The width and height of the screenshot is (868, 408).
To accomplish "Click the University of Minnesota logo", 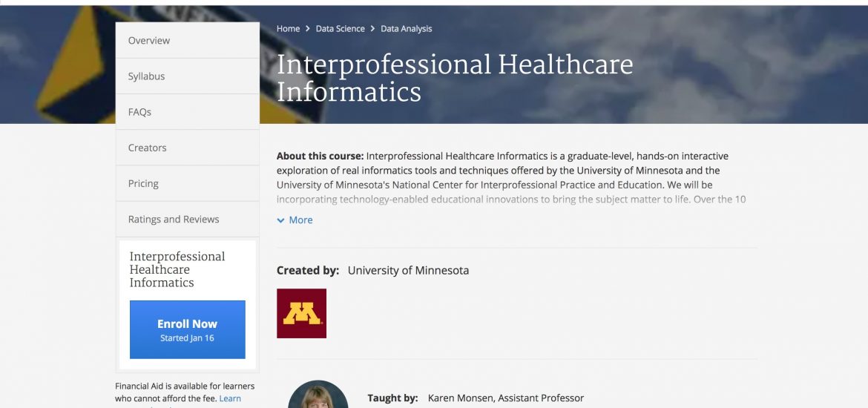I will point(302,313).
